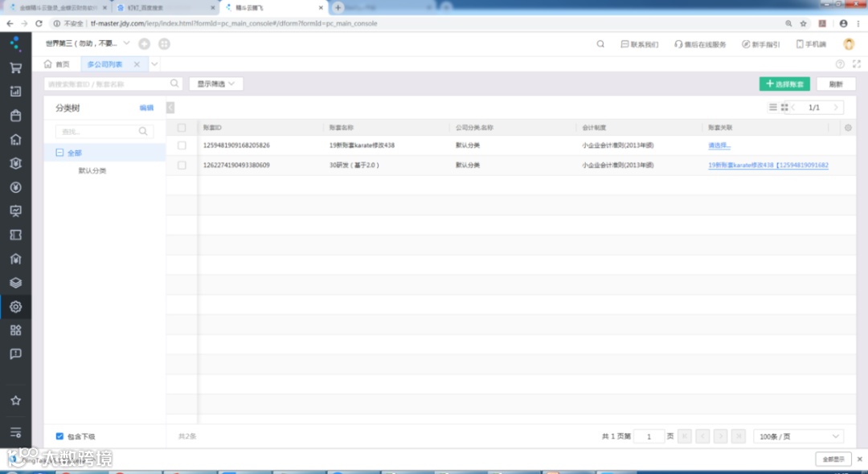Open the feedback message sidebar icon

tap(15, 354)
